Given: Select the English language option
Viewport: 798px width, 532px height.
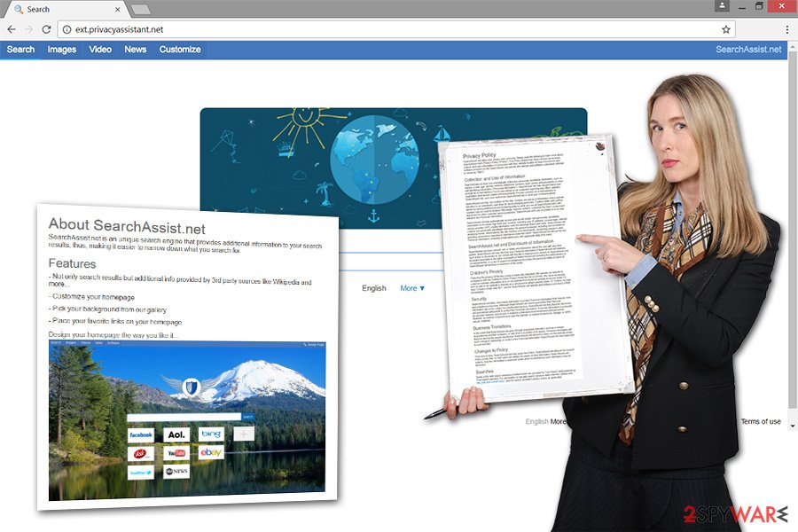Looking at the screenshot, I should 374,288.
